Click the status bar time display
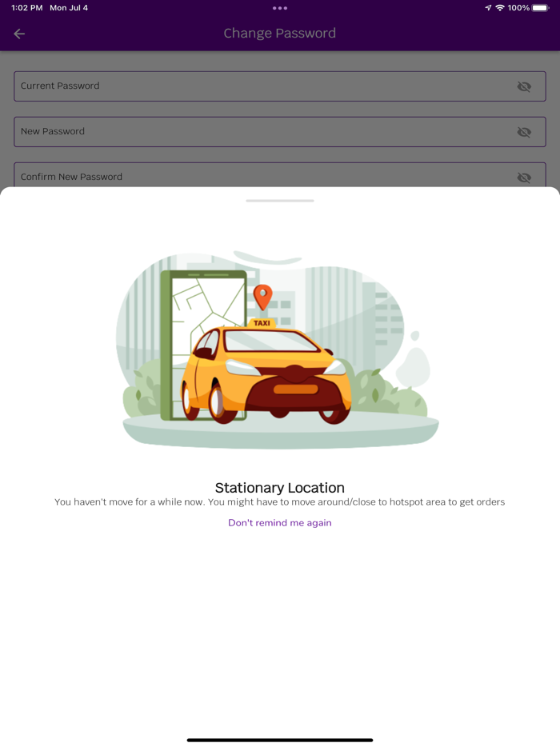Image resolution: width=560 pixels, height=747 pixels. coord(26,8)
